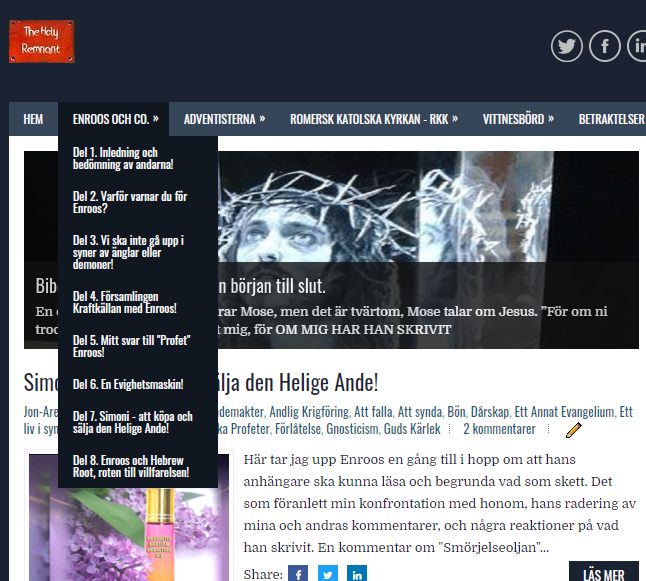This screenshot has height=581, width=646.
Task: Open the 2 kommentarer link
Action: pos(499,429)
